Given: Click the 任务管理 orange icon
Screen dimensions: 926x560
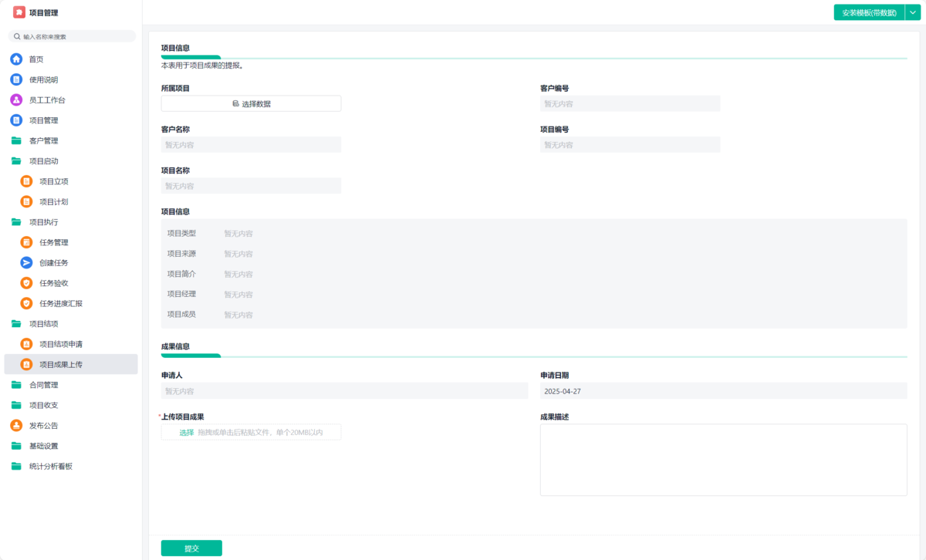Looking at the screenshot, I should (x=26, y=242).
